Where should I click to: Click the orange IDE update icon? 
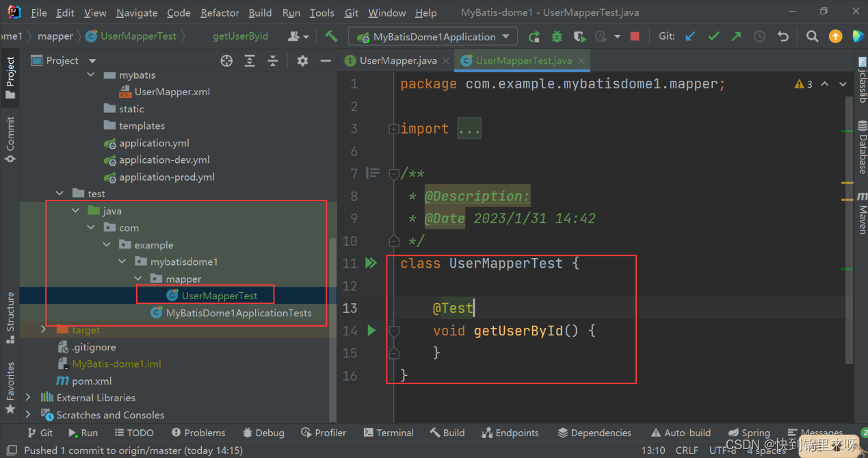[x=835, y=36]
